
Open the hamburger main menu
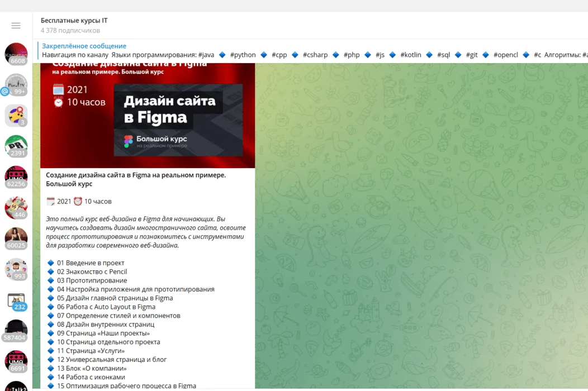pos(16,26)
